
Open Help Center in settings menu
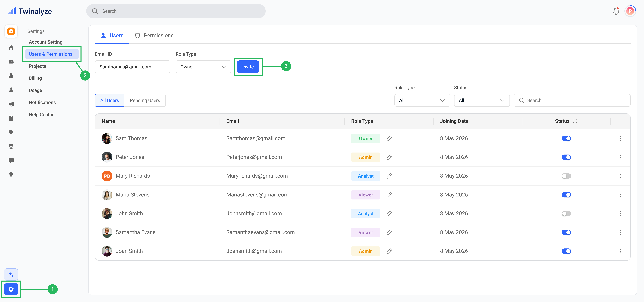[41, 115]
